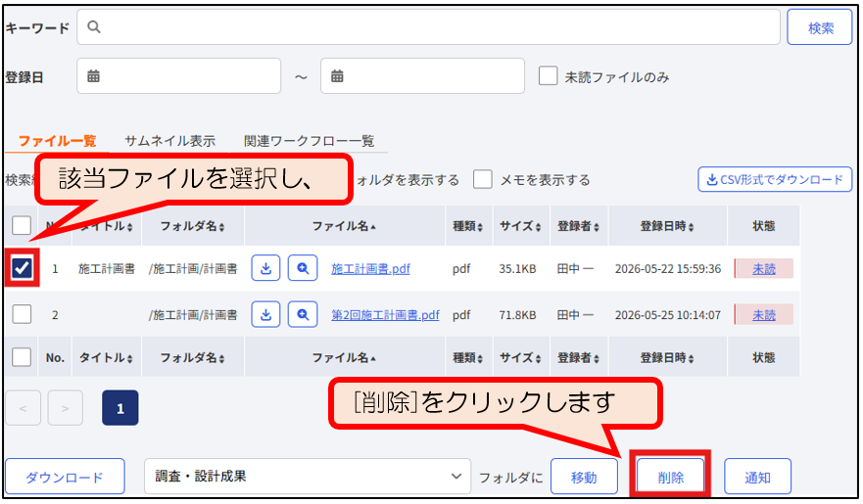The width and height of the screenshot is (863, 504).
Task: Click the 71.8KB size cell
Action: point(517,315)
